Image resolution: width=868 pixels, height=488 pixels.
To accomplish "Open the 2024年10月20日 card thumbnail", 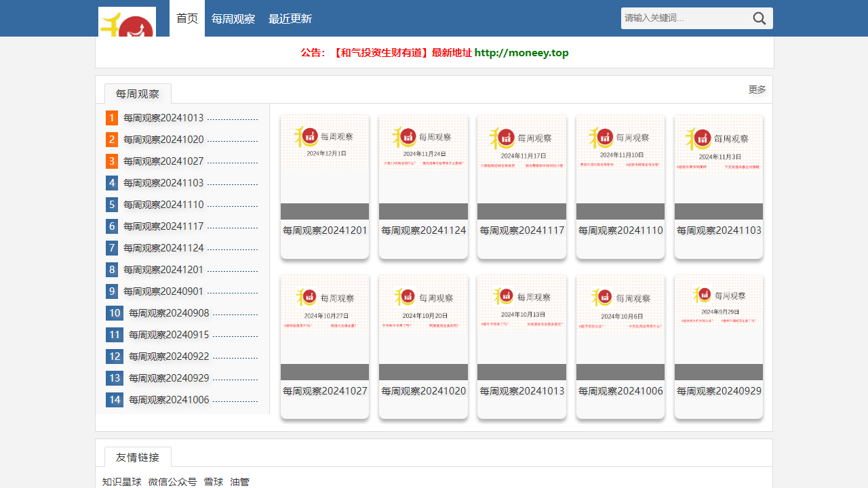I will (x=423, y=327).
